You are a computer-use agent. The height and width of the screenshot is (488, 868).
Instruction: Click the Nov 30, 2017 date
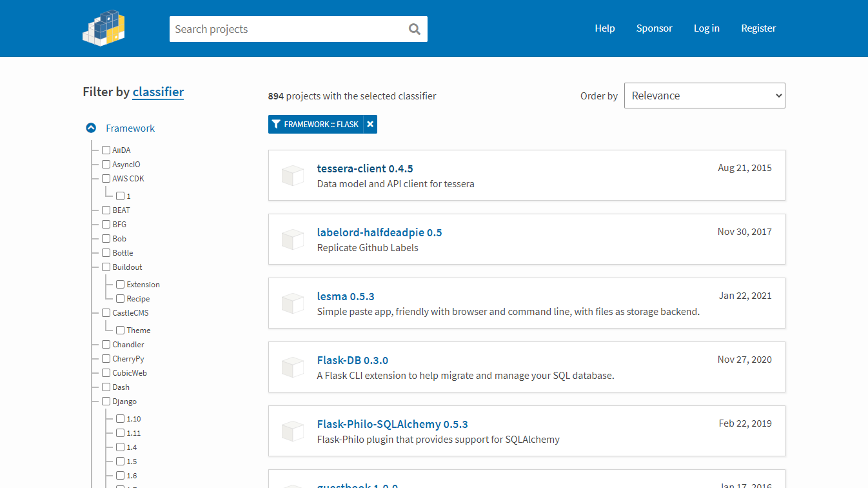745,232
